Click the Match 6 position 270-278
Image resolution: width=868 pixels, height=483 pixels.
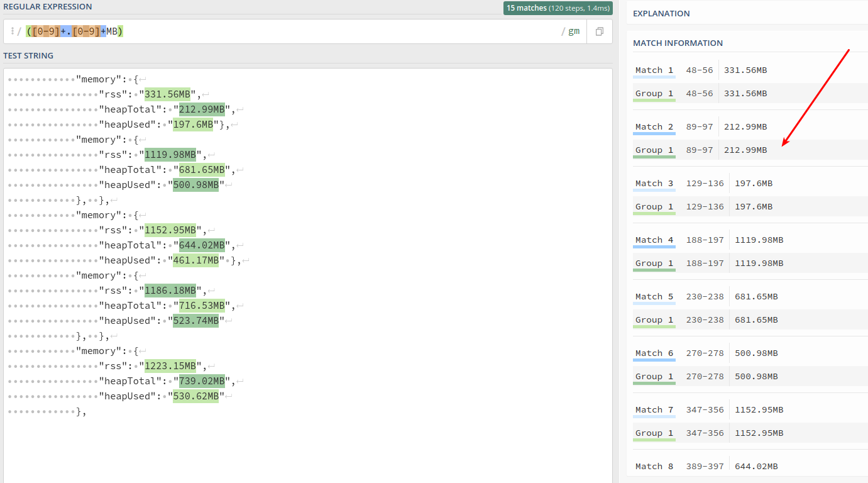tap(699, 353)
